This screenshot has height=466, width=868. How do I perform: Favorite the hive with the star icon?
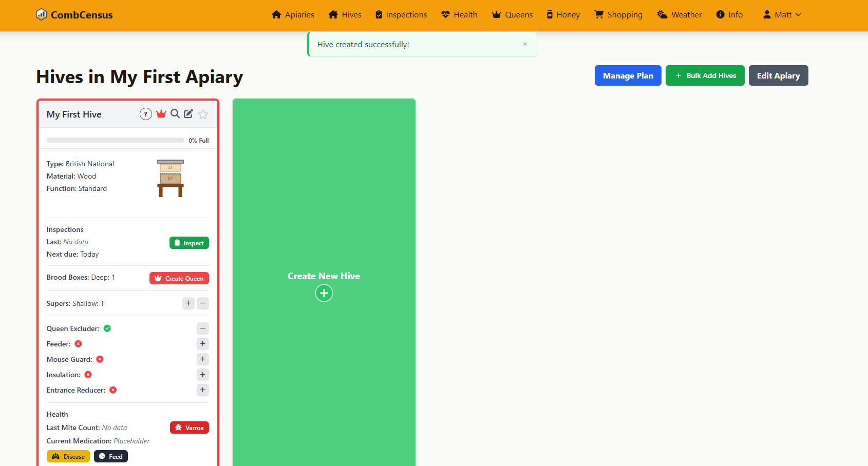pyautogui.click(x=203, y=114)
